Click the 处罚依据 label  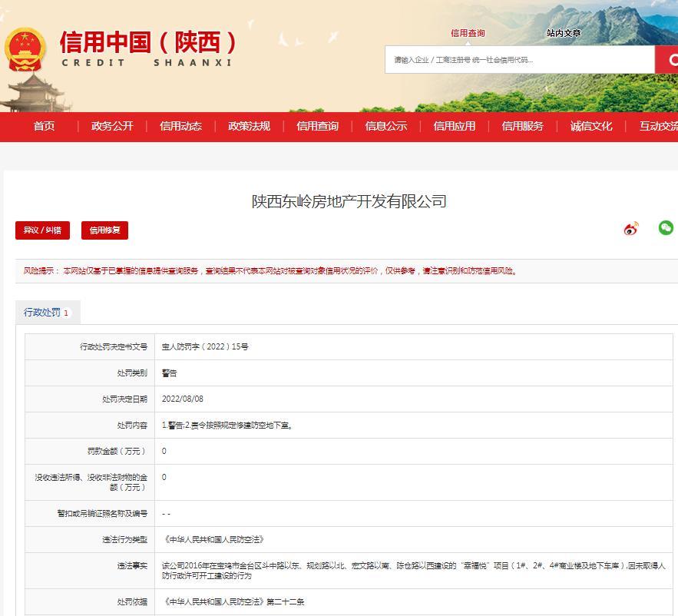click(x=132, y=601)
